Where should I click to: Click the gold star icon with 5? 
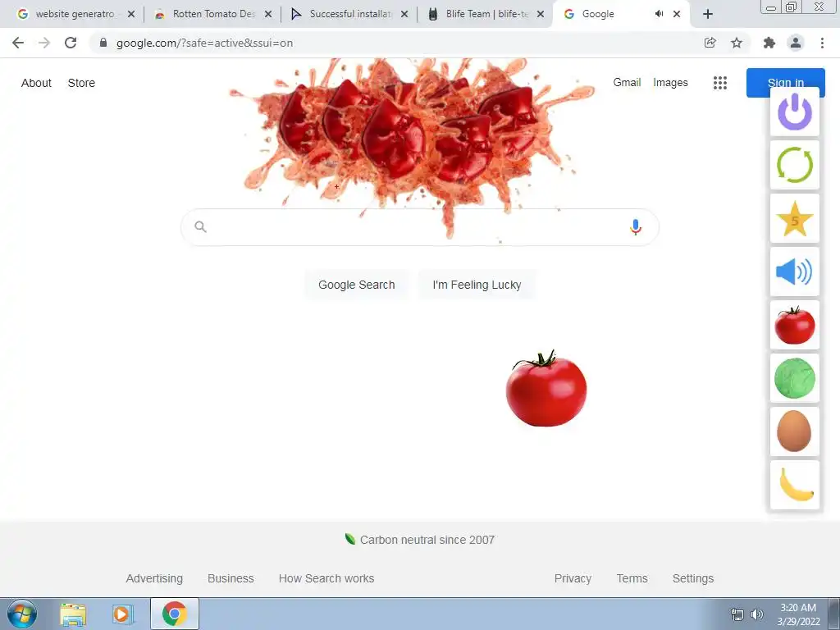pos(794,218)
